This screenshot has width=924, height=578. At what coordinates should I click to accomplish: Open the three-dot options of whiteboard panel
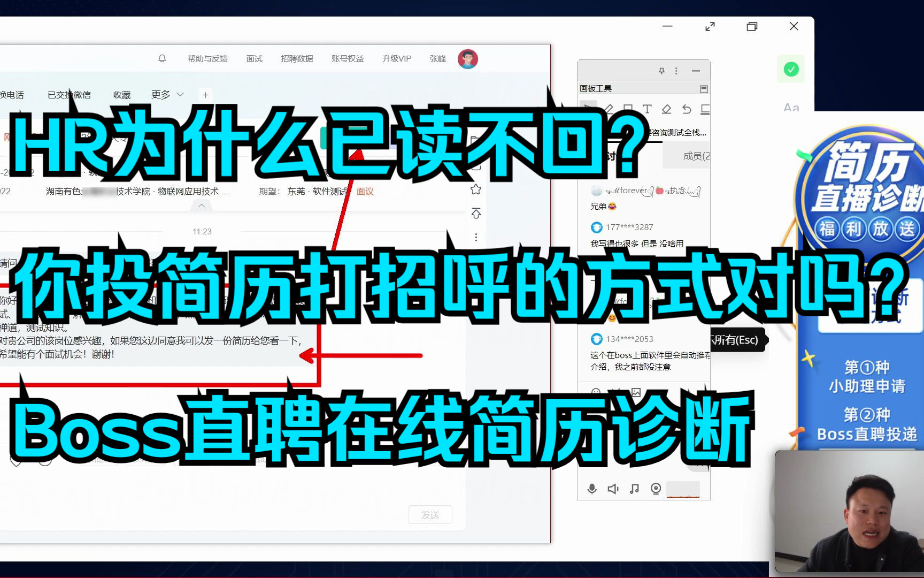676,71
